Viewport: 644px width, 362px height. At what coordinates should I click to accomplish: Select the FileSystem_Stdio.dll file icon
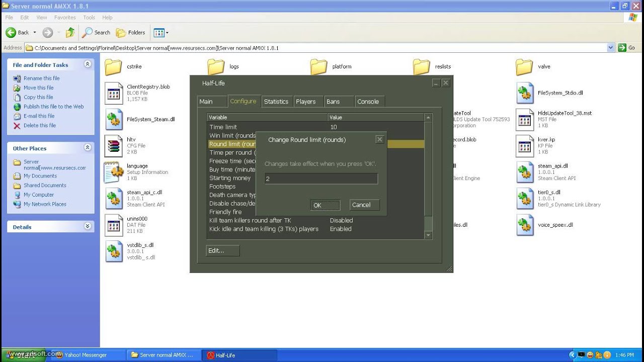coord(525,93)
